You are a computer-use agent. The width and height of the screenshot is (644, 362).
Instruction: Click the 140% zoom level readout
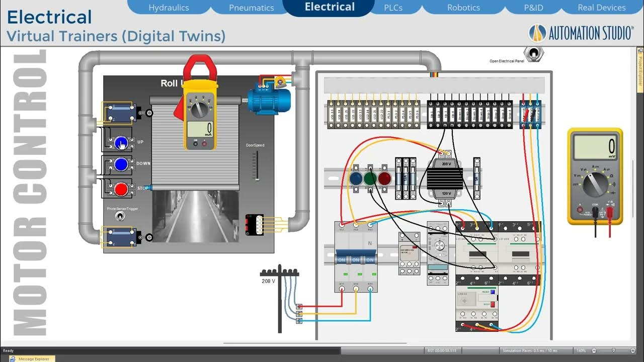pos(581,350)
